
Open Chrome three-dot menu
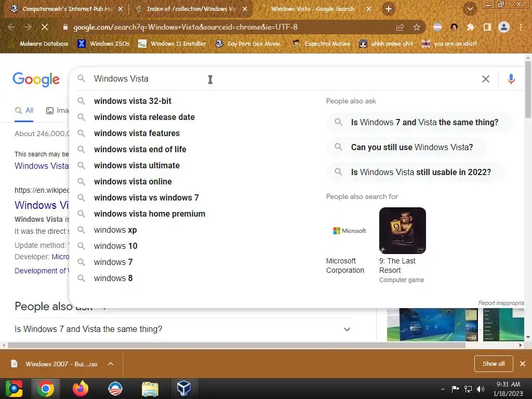tap(521, 27)
